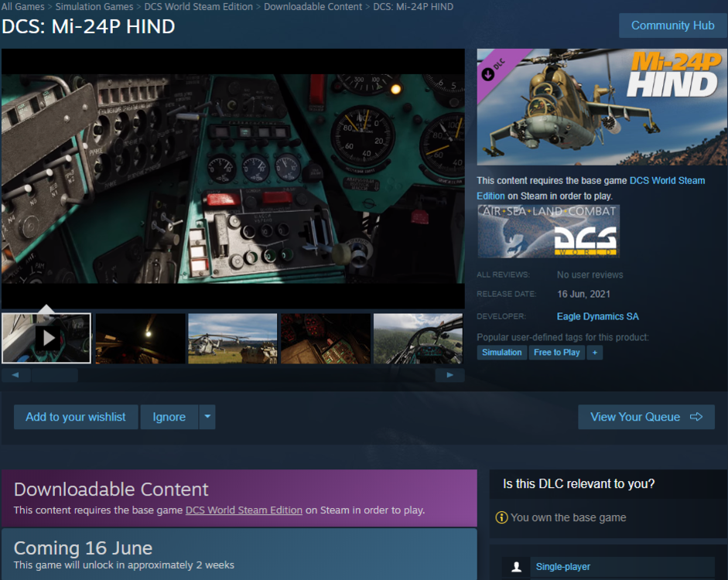Open the Single-player category link
Screen dimensions: 728x580
tap(563, 567)
